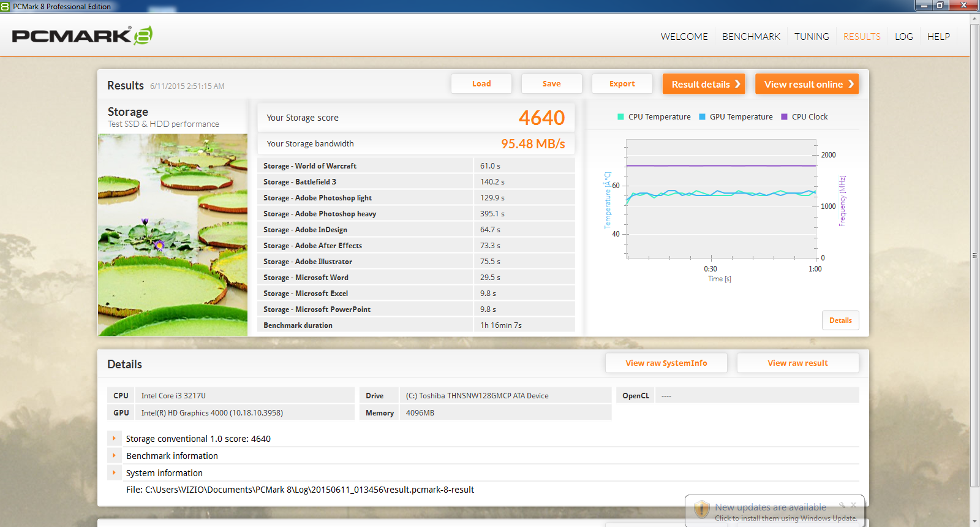This screenshot has height=527, width=980.
Task: Click the GPU Temperature legend swatch
Action: pos(703,116)
